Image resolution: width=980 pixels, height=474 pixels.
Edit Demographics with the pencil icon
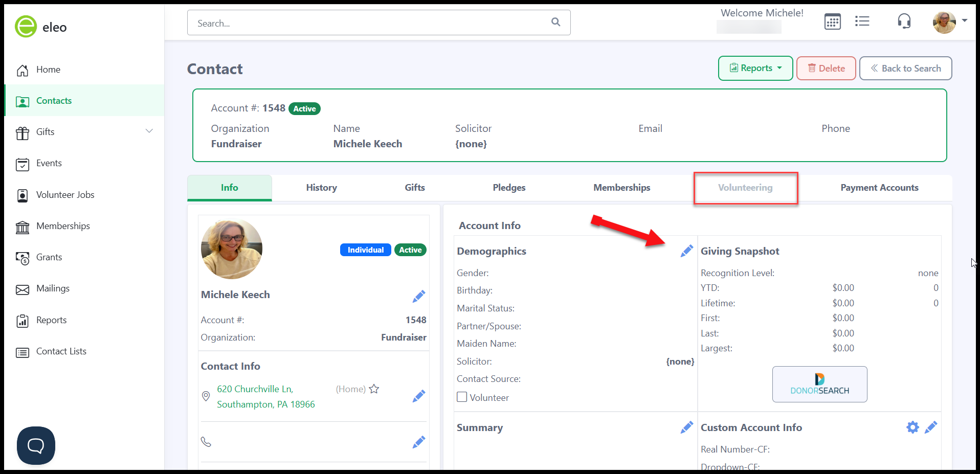(687, 251)
